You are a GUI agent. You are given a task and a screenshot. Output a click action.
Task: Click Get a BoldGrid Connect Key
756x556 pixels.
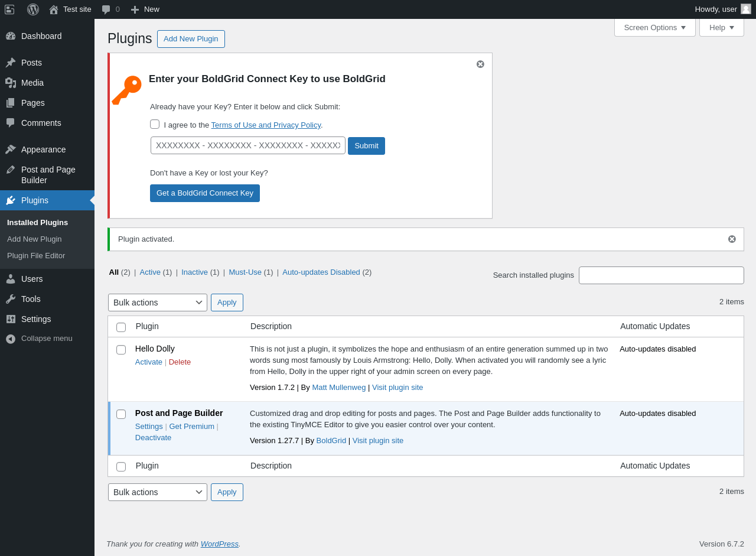(x=205, y=193)
